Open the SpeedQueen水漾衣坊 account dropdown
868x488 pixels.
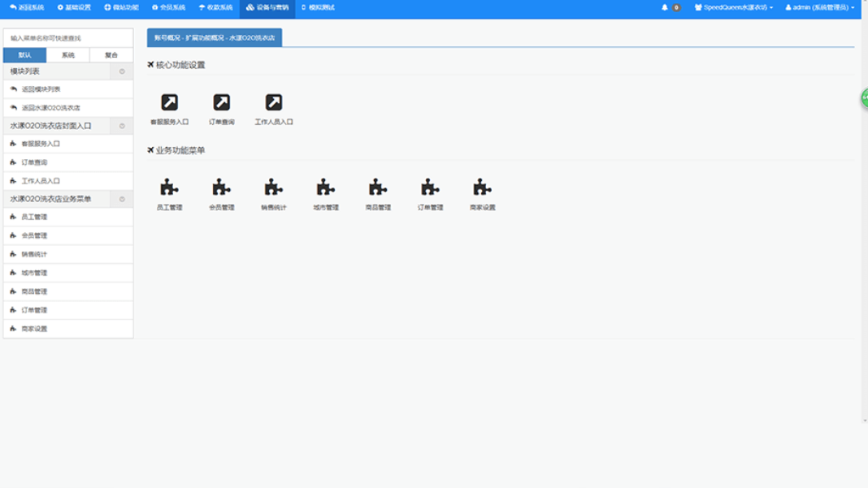point(734,7)
